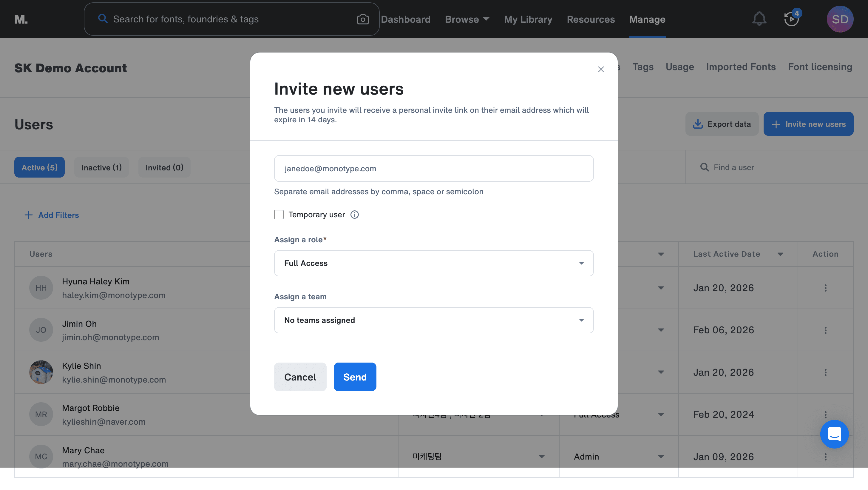The width and height of the screenshot is (868, 490).
Task: Click the recent activity icon with badge 4
Action: click(791, 19)
